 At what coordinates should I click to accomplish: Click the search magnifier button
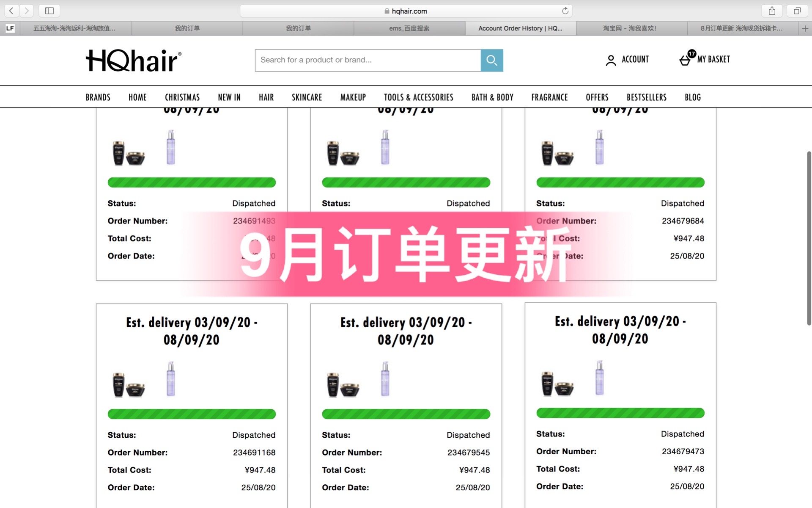coord(491,60)
